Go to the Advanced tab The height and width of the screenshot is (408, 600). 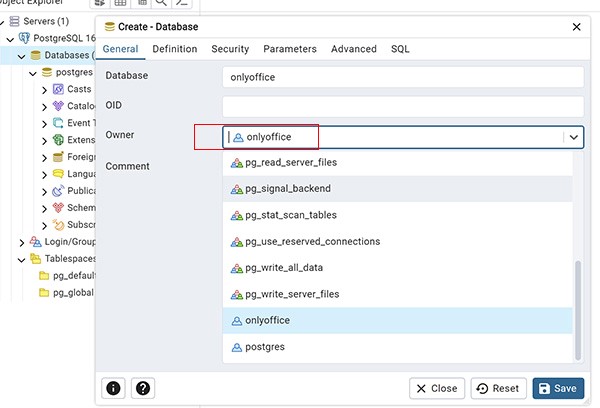pos(354,49)
